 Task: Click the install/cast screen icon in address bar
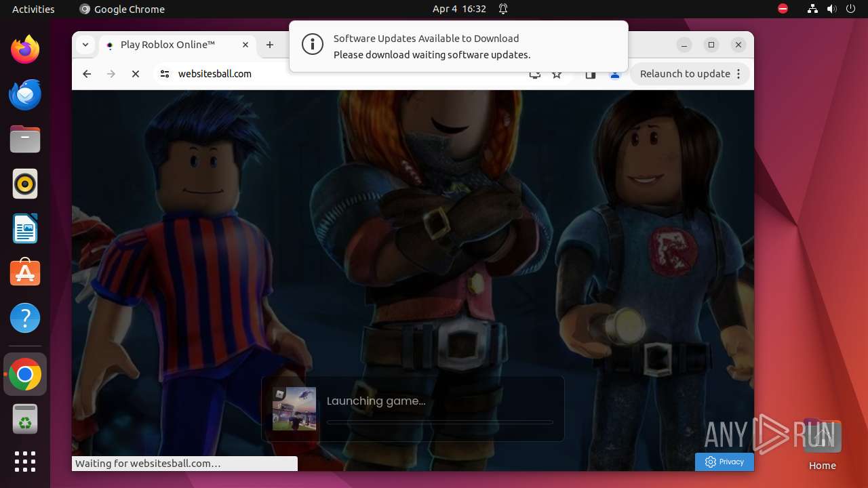535,74
